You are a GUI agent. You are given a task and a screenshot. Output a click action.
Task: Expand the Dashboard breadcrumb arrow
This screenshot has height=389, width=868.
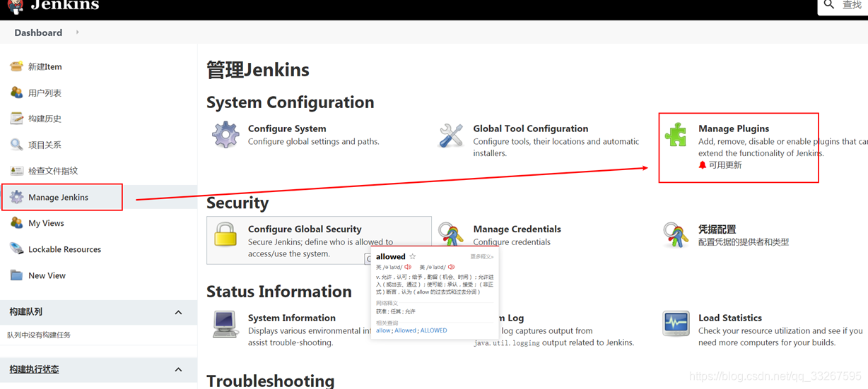pos(78,32)
